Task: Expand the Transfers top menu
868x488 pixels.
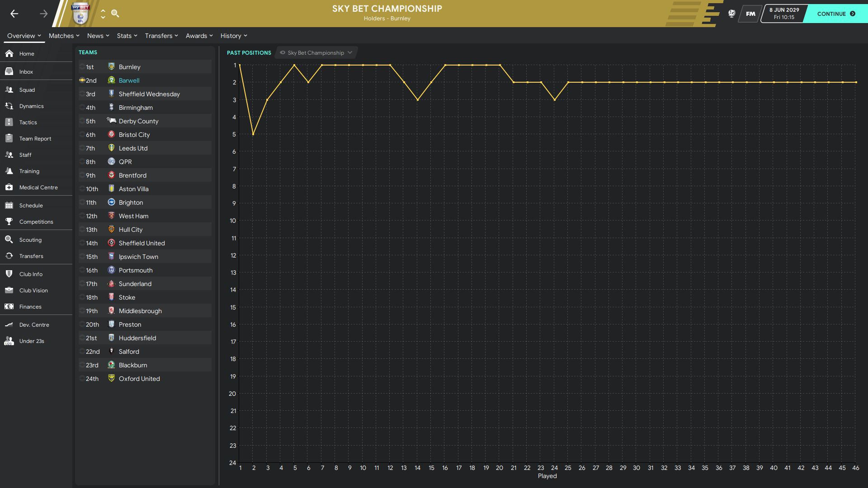Action: pos(161,36)
